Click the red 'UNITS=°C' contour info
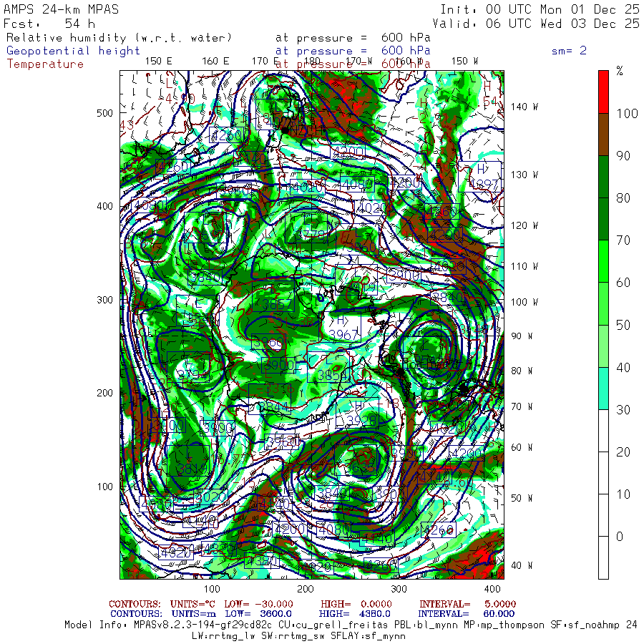 (193, 604)
